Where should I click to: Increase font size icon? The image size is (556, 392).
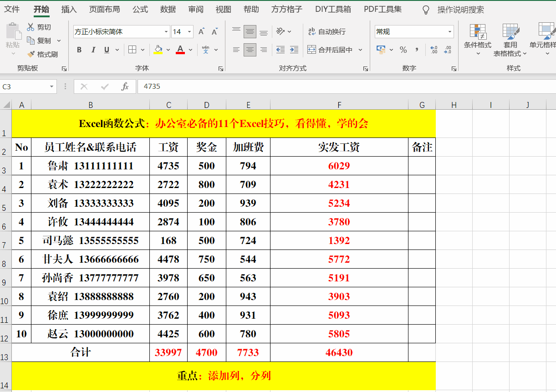tap(201, 31)
